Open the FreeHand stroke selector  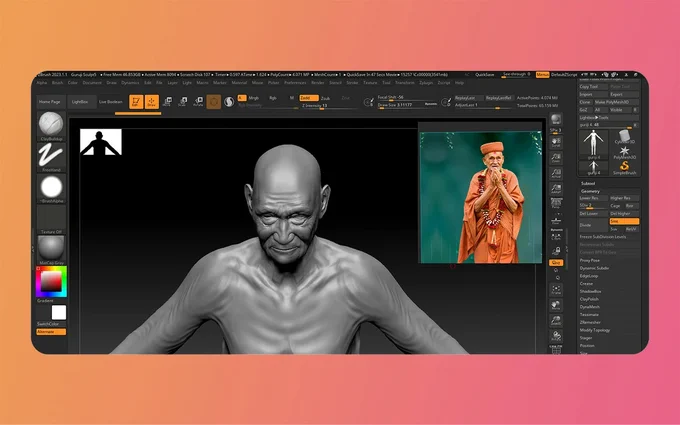click(x=51, y=157)
